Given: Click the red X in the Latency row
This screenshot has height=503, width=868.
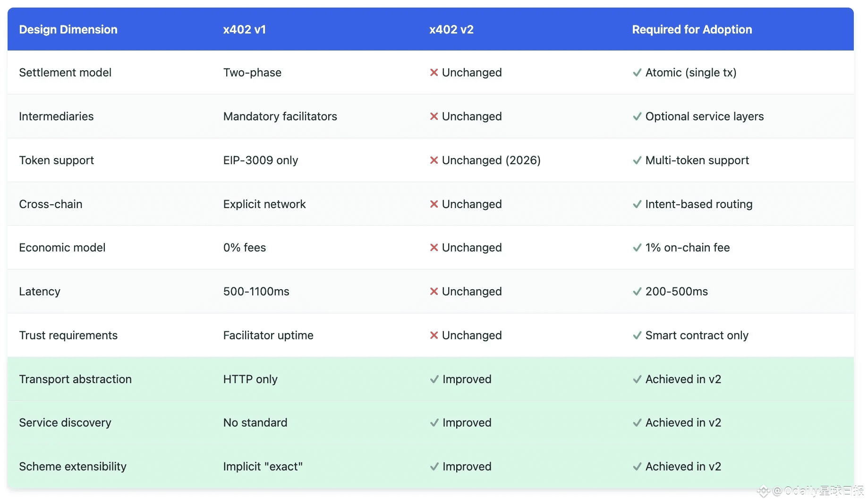Looking at the screenshot, I should point(434,292).
